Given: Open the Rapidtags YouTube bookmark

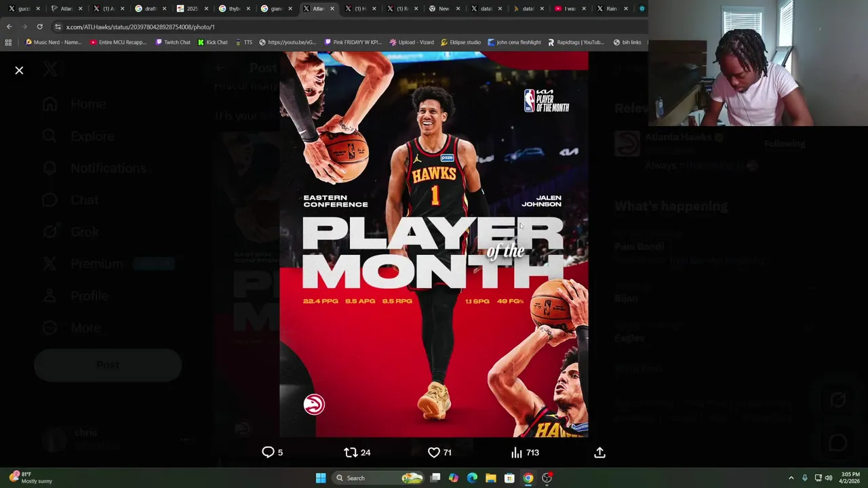Looking at the screenshot, I should point(576,42).
